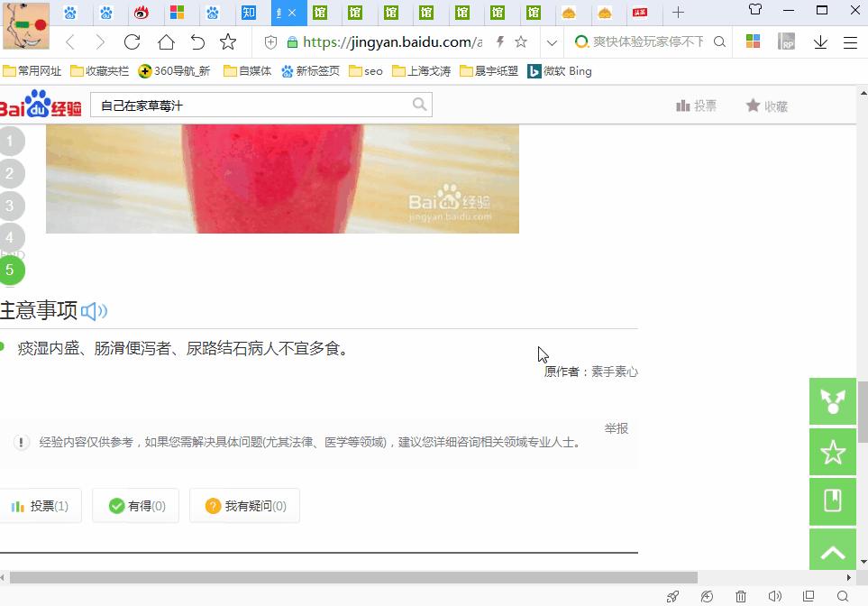The width and height of the screenshot is (868, 606).
Task: Click the 举报 report link
Action: click(617, 428)
